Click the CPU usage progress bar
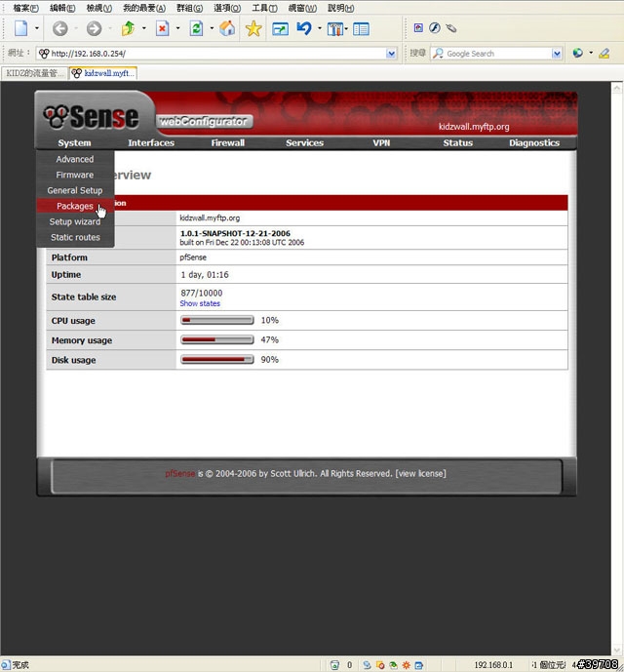The width and height of the screenshot is (624, 672). 217,320
